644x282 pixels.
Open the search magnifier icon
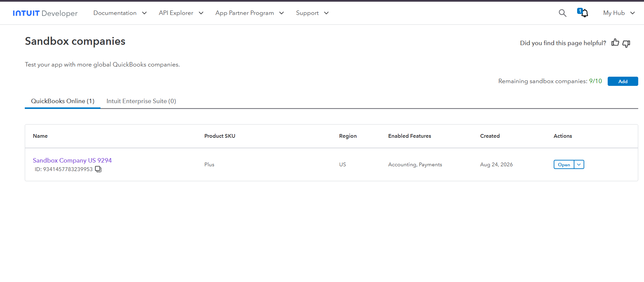coord(563,13)
